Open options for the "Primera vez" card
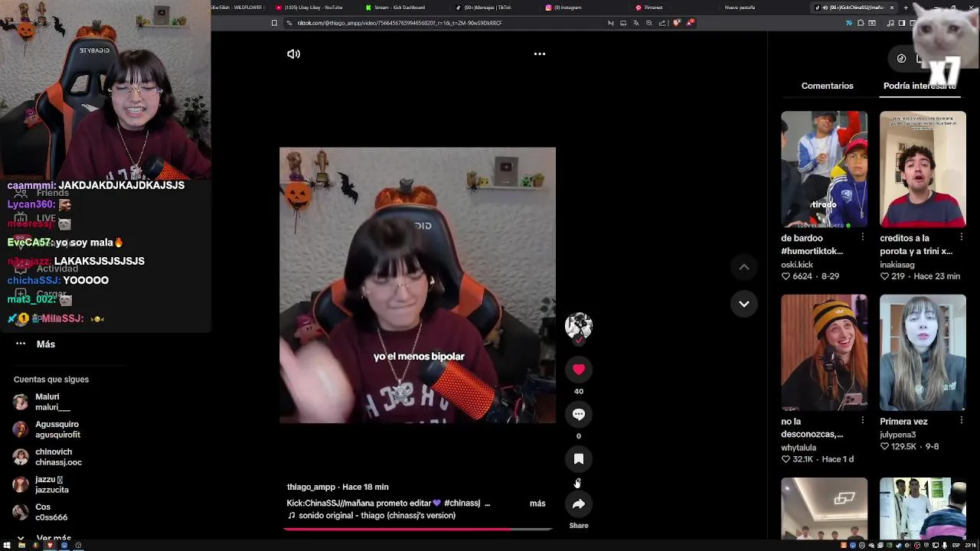Screen dimensions: 980x551 click(962, 420)
